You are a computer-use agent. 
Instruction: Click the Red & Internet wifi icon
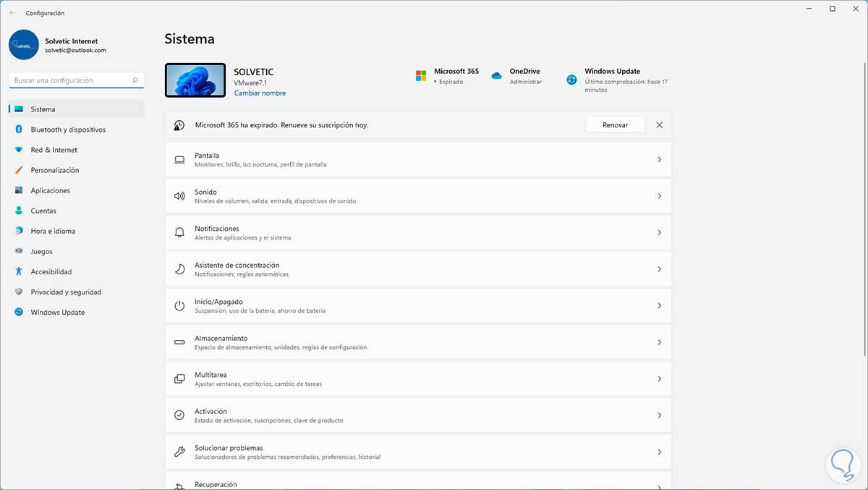19,150
